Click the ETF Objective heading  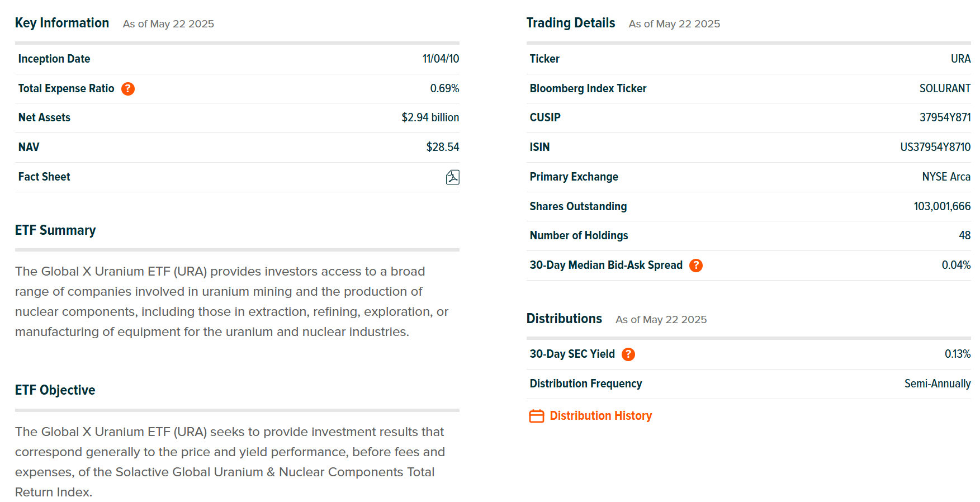click(x=55, y=390)
